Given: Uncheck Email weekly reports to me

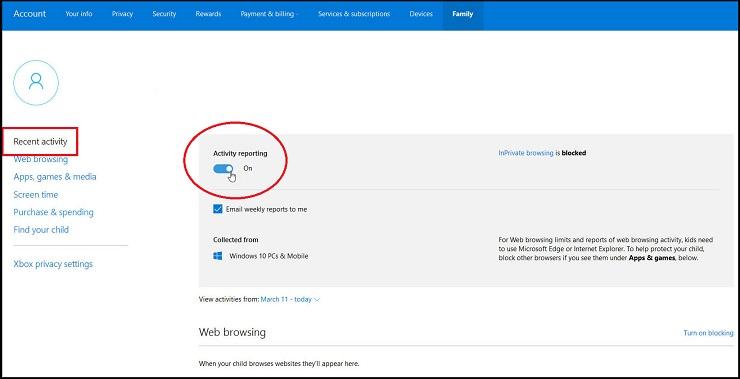Looking at the screenshot, I should pos(218,209).
